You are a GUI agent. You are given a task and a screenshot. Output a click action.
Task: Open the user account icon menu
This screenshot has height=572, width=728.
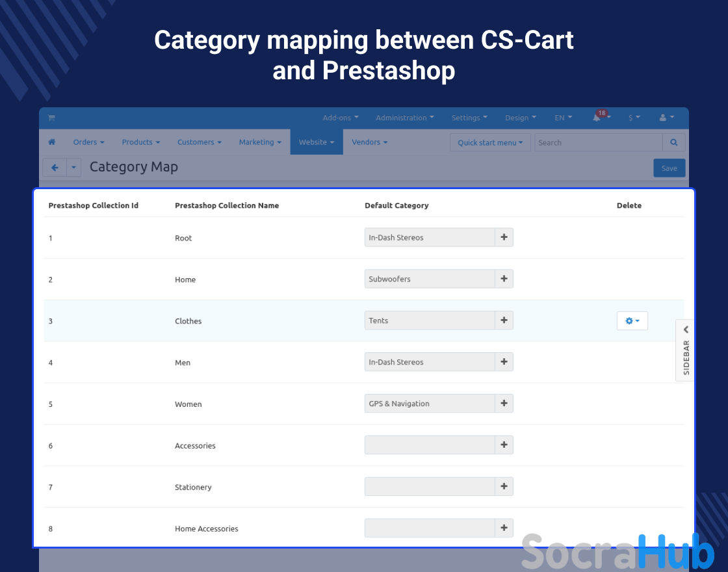coord(666,118)
